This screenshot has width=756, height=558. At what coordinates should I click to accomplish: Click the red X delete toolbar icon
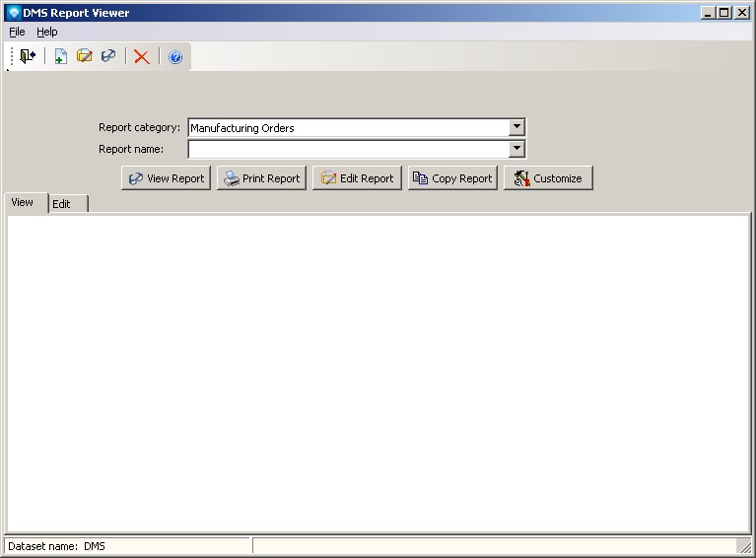click(142, 57)
